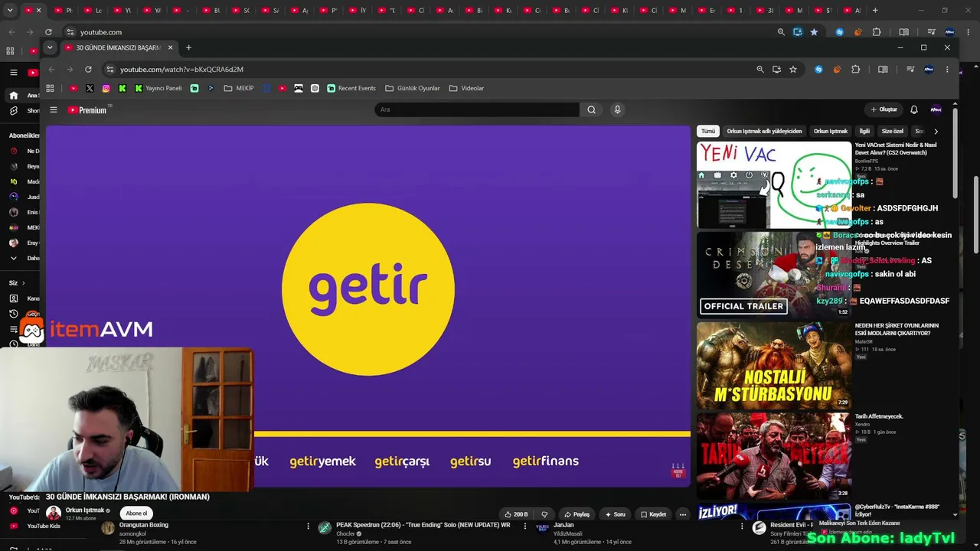Viewport: 980px width, 551px height.
Task: Click the Soru button under the video
Action: [615, 514]
